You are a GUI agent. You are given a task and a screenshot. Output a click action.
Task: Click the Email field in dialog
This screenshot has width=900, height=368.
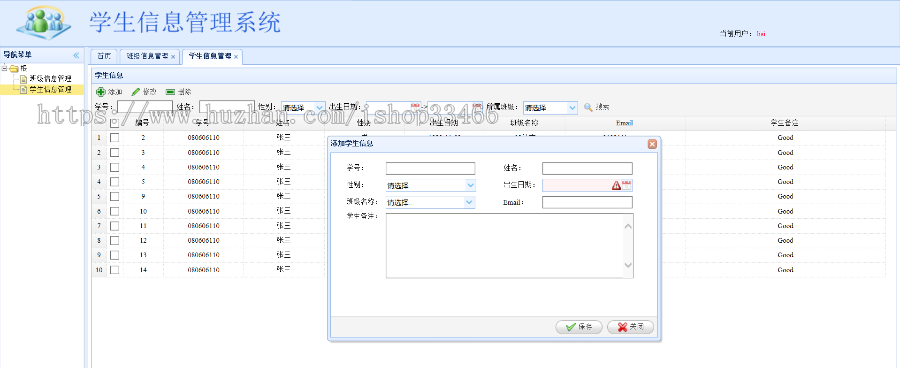[x=587, y=202]
